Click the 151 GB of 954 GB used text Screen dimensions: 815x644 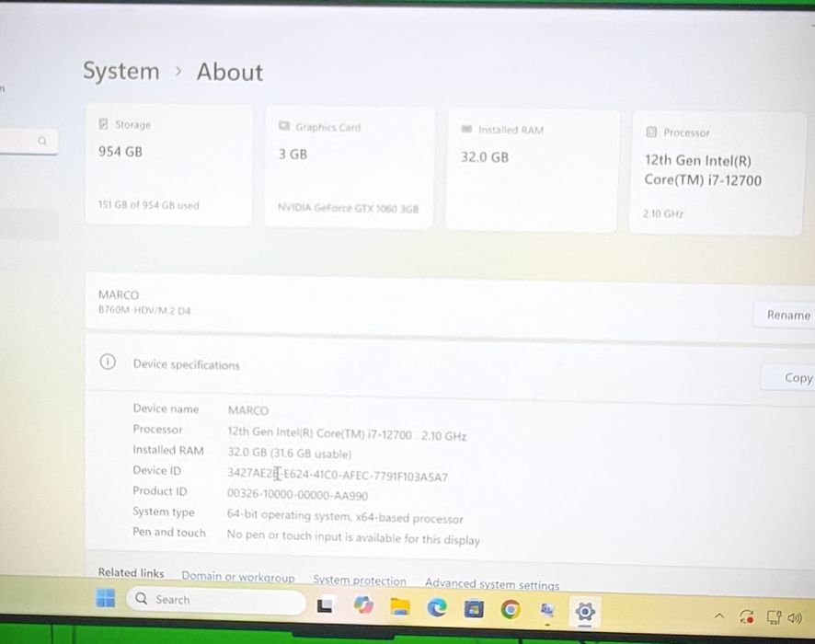pos(149,205)
